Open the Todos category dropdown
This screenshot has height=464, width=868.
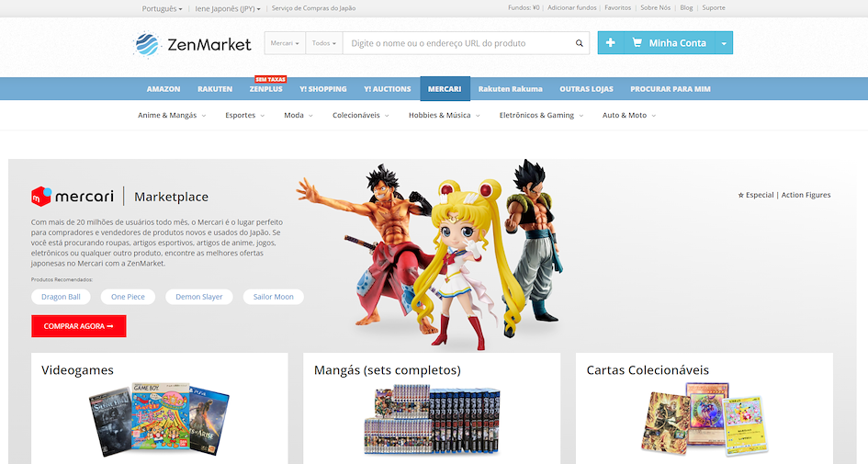324,43
